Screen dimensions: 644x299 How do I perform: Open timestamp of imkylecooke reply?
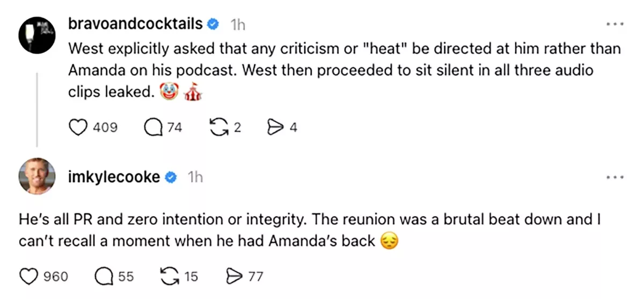pyautogui.click(x=195, y=177)
